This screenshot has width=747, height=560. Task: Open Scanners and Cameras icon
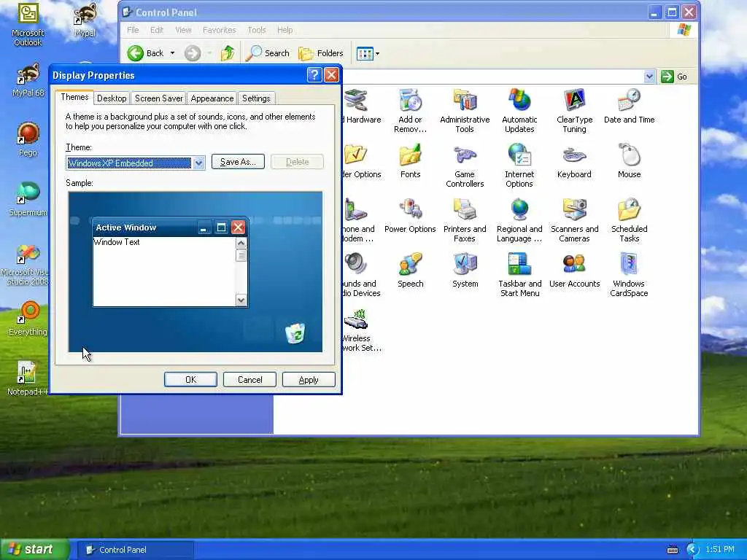click(x=575, y=220)
